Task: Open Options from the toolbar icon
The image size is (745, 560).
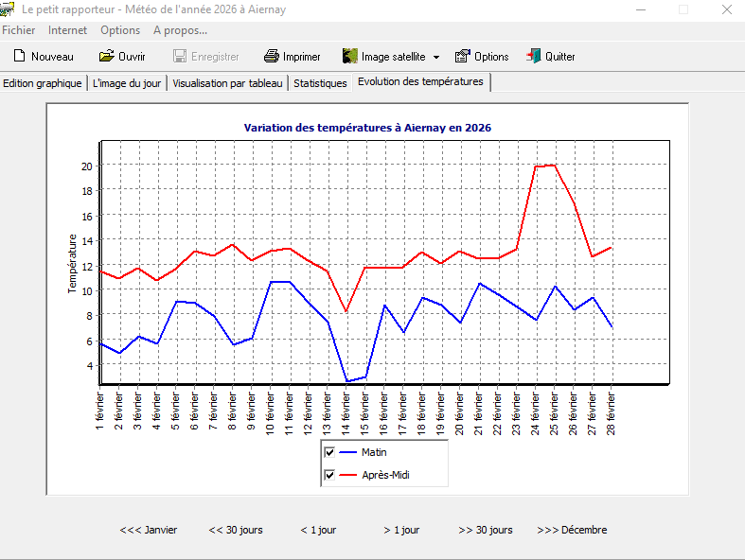Action: click(462, 57)
